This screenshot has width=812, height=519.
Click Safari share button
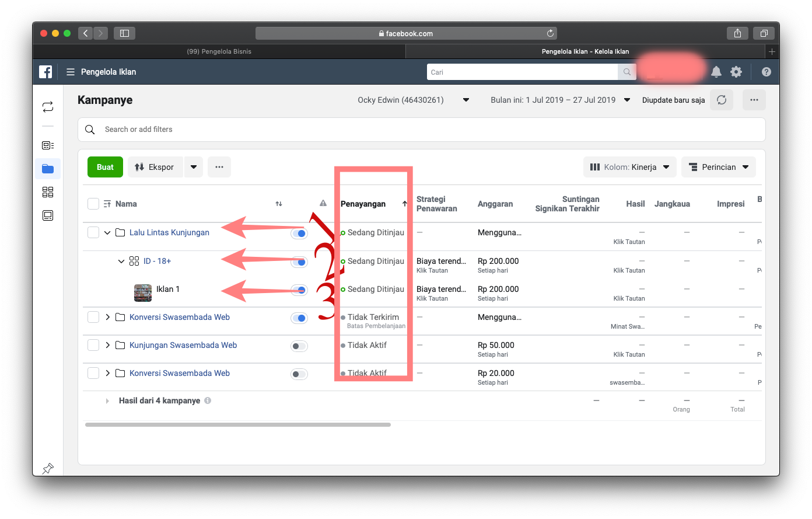tap(737, 33)
